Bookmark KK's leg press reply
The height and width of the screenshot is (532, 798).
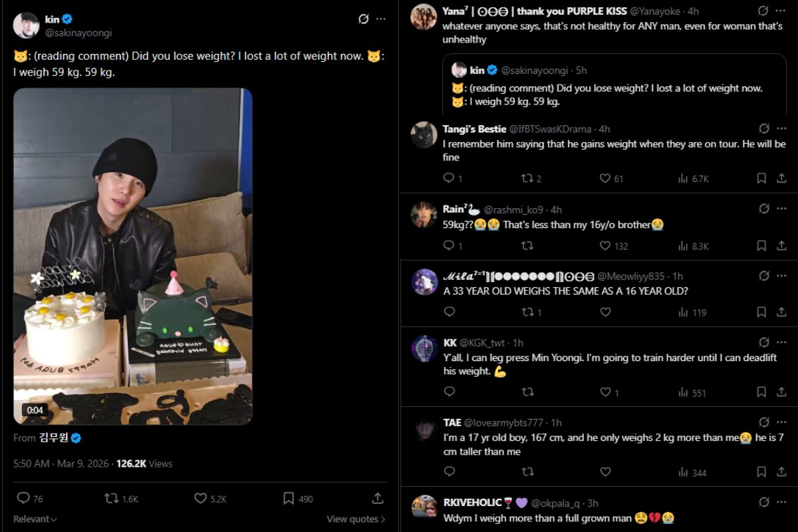(x=761, y=393)
